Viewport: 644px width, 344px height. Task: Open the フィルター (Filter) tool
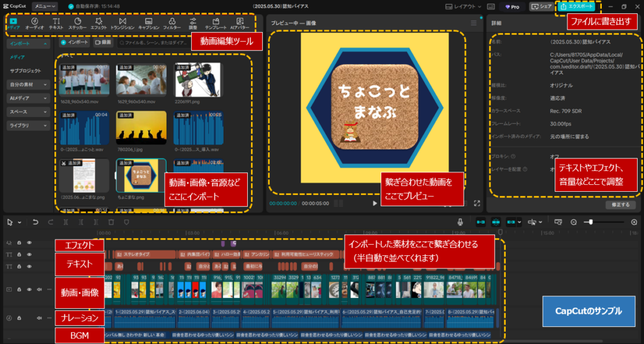pos(172,25)
